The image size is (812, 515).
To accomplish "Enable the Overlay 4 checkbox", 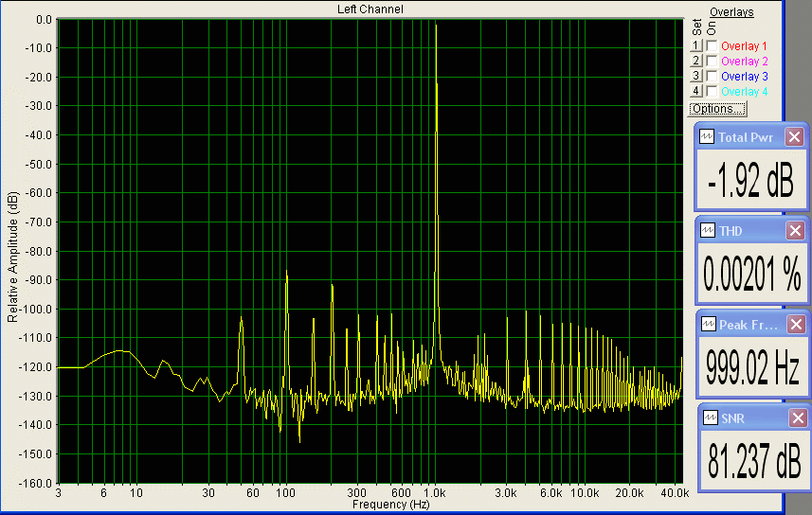I will [x=713, y=92].
